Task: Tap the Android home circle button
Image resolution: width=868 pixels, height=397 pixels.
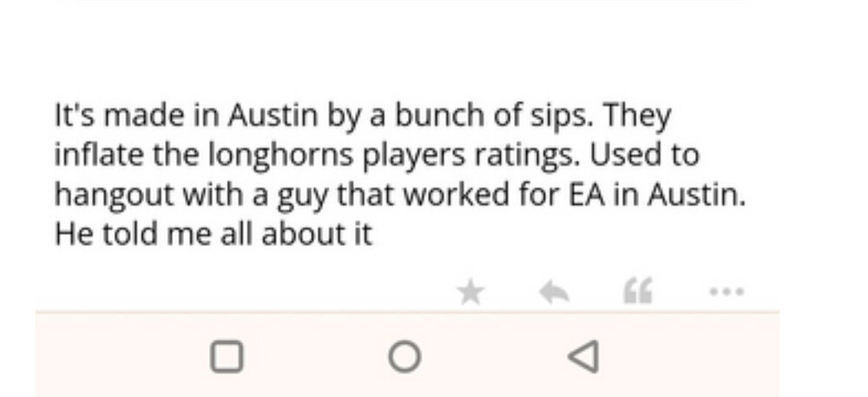Action: click(x=404, y=355)
